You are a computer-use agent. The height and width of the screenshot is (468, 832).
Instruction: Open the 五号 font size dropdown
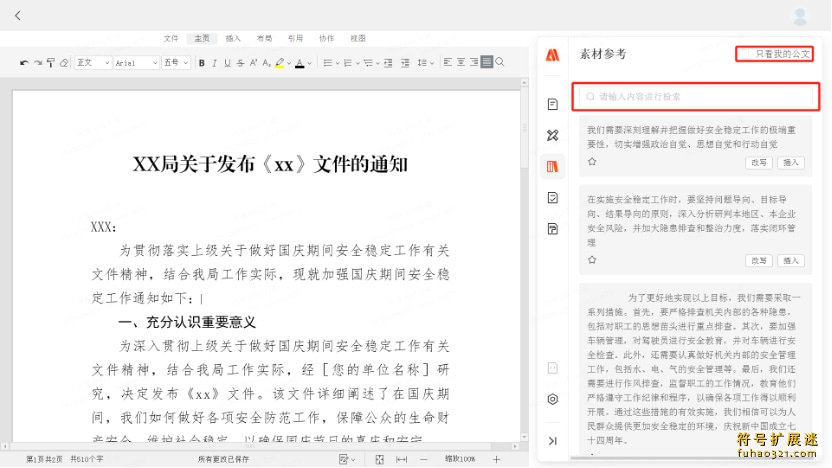[x=176, y=63]
